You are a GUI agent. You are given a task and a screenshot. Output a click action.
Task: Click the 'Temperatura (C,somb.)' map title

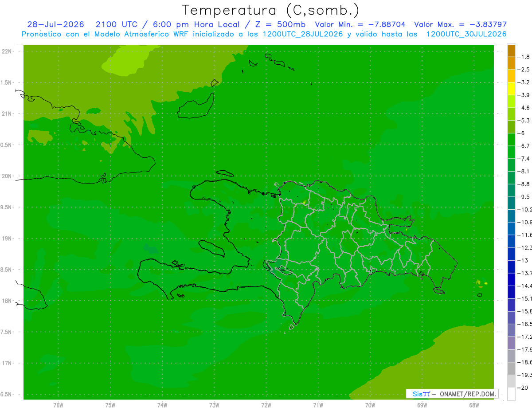pyautogui.click(x=270, y=10)
